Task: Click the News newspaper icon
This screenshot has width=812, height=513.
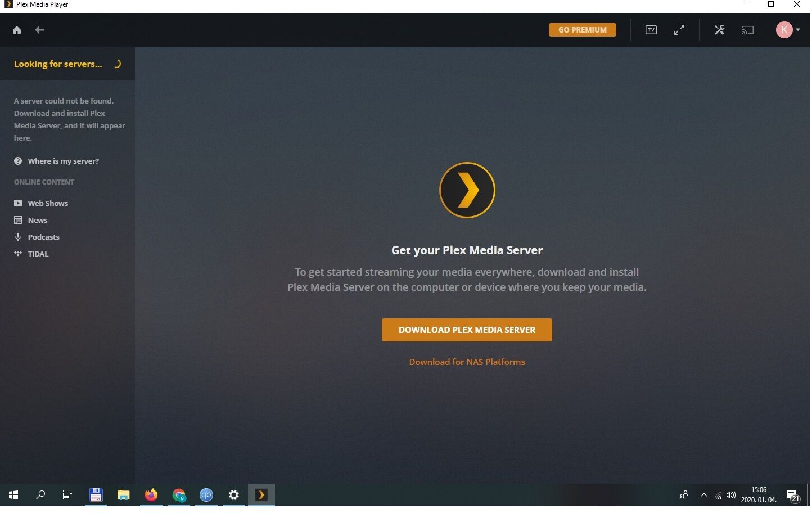Action: pos(18,220)
